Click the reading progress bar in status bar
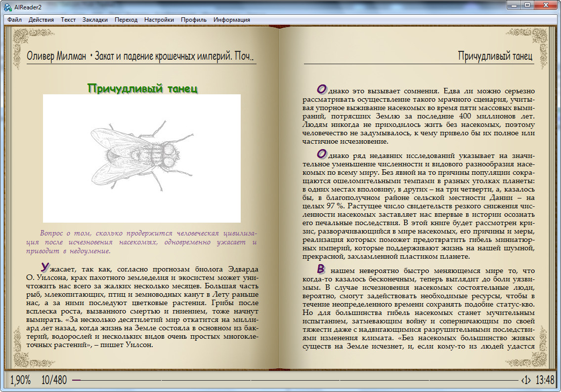Image resolution: width=561 pixels, height=392 pixels. click(295, 380)
